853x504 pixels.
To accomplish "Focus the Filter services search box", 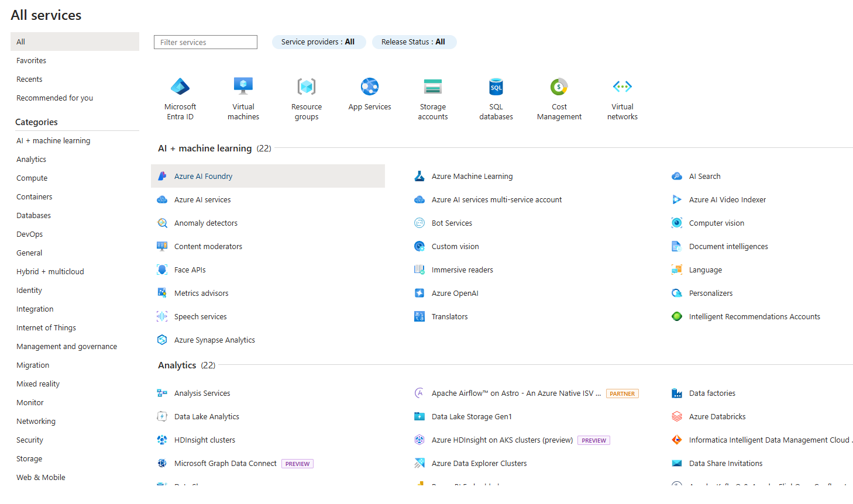I will pyautogui.click(x=205, y=42).
